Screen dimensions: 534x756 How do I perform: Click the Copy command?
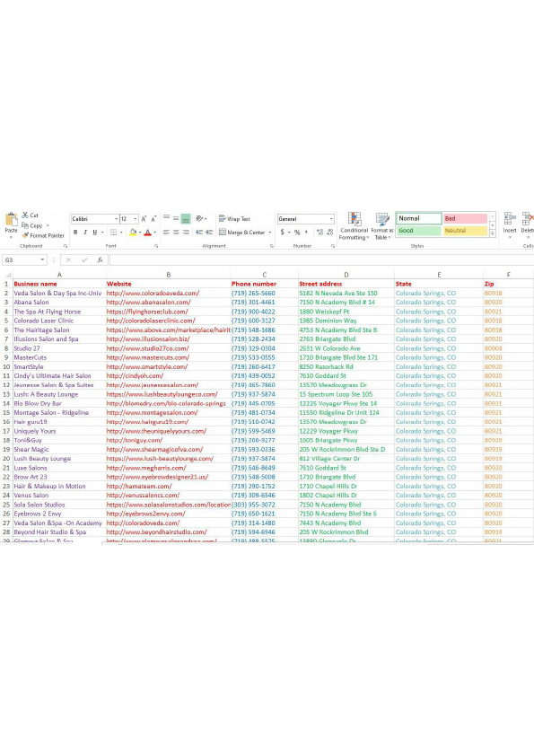point(32,225)
